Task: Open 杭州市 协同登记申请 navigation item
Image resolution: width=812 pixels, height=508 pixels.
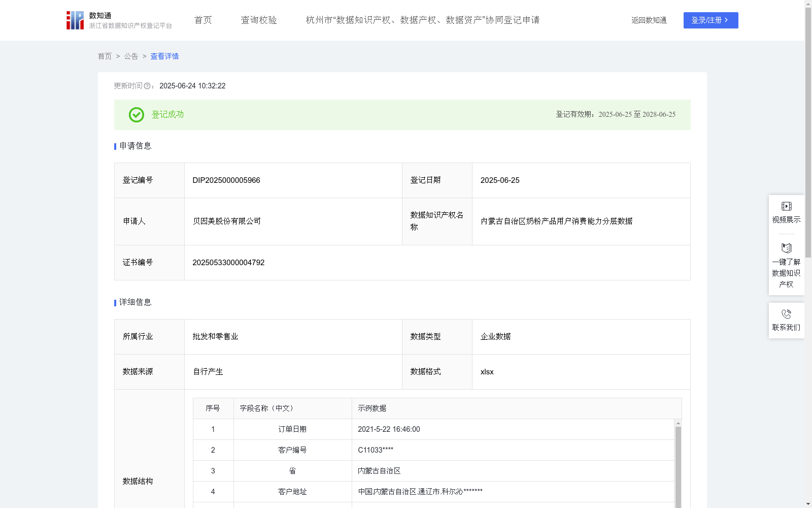Action: pyautogui.click(x=422, y=20)
